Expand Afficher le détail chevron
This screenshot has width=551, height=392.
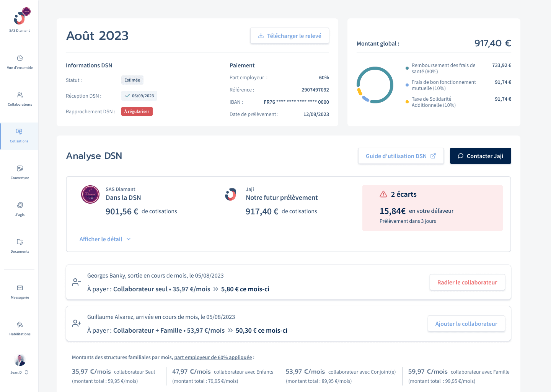(x=129, y=239)
